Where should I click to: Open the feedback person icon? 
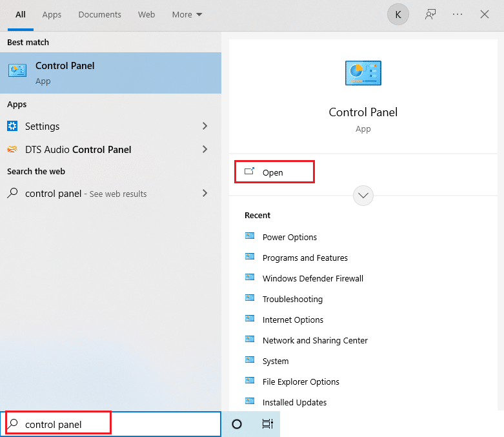point(430,14)
